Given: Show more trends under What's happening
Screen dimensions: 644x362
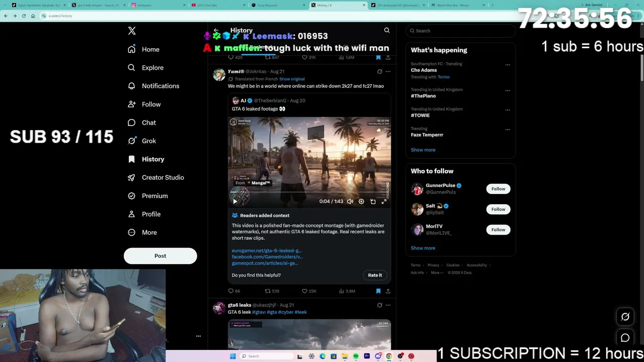Looking at the screenshot, I should 423,150.
